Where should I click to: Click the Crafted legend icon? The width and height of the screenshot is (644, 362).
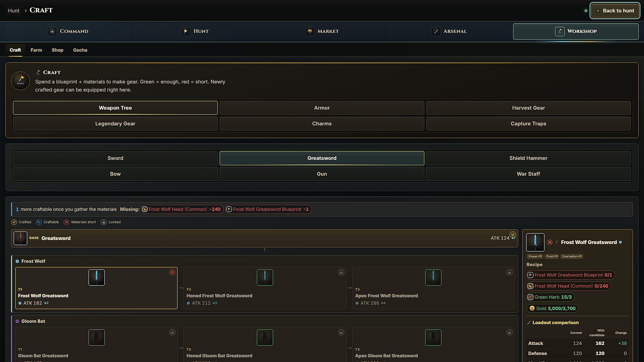click(14, 222)
